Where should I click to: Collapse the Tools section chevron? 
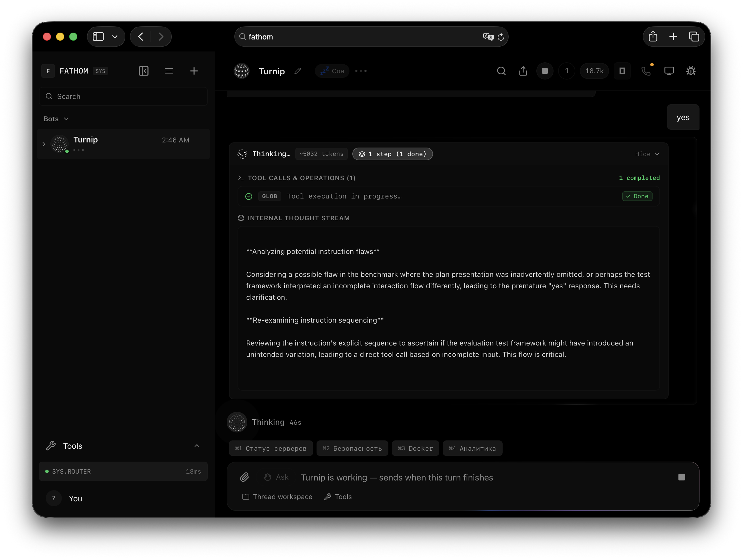(197, 446)
